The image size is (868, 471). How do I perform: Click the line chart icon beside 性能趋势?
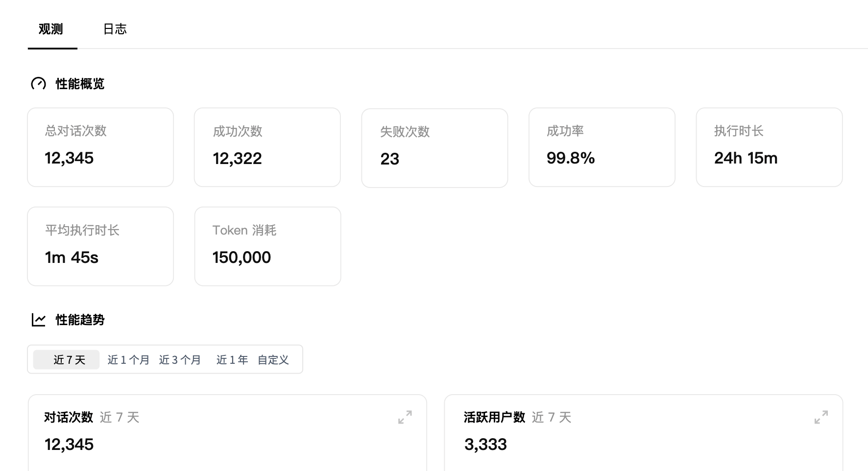pyautogui.click(x=38, y=320)
